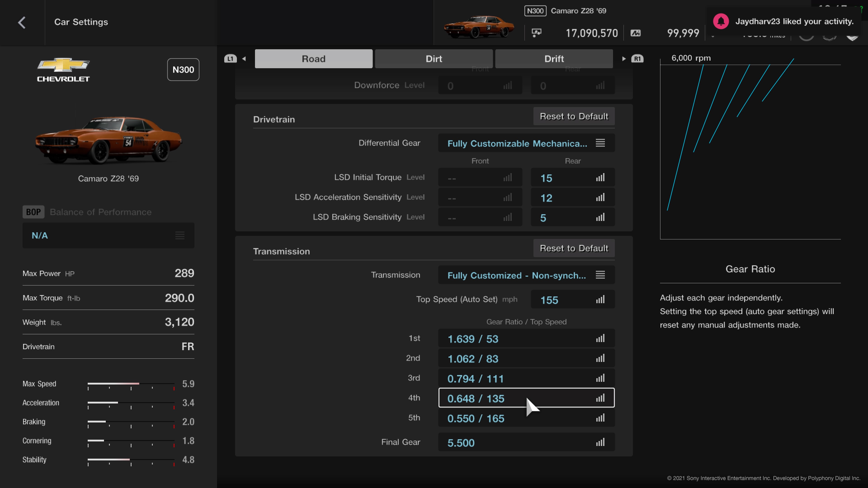Screen dimensions: 868x488
Task: Select 5th gear ratio 0.550 / 165
Action: 526,418
